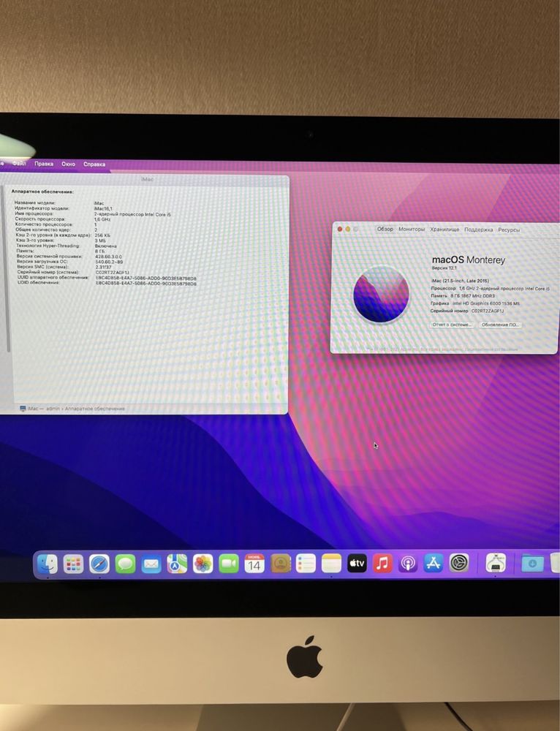
Task: Open the Contacts app in the Dock
Action: click(280, 564)
